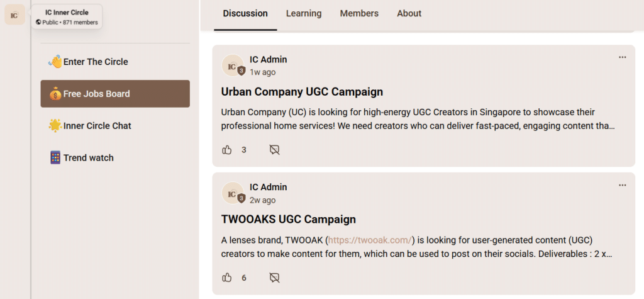Click the IC Inner Circle group name
The height and width of the screenshot is (299, 644).
[x=67, y=13]
